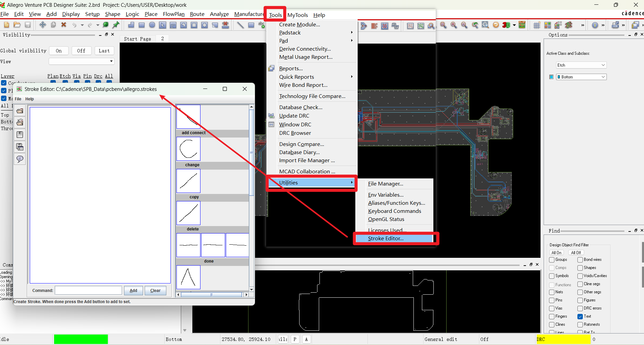Open the Route menu
Image resolution: width=644 pixels, height=345 pixels.
[197, 14]
